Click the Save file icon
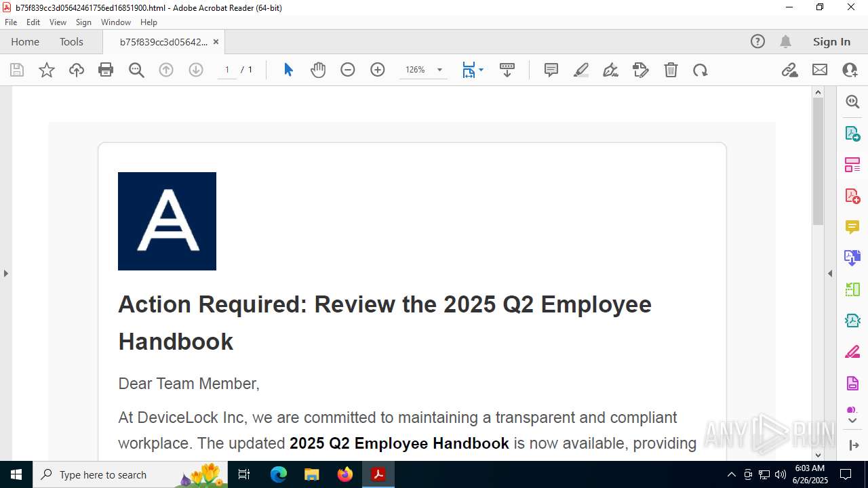 (x=17, y=70)
